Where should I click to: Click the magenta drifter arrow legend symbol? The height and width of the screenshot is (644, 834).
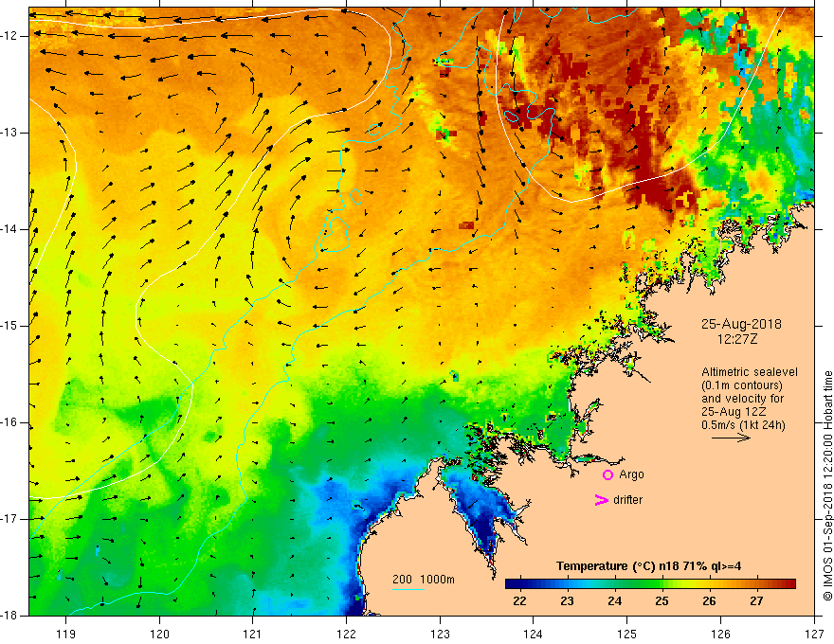tap(602, 500)
